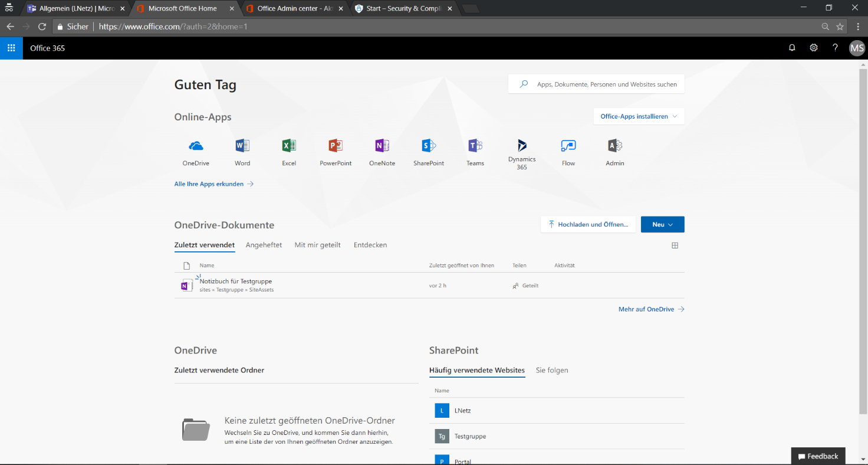
Task: Switch to Security & Compliance browser tab
Action: pos(404,8)
